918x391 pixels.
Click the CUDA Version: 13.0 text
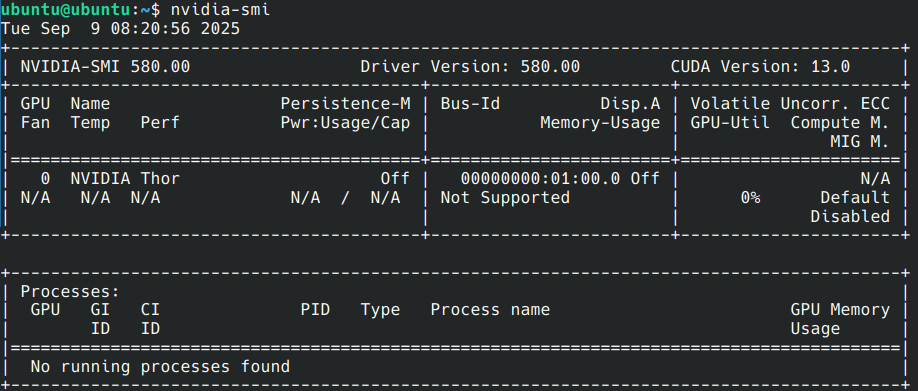[x=761, y=67]
